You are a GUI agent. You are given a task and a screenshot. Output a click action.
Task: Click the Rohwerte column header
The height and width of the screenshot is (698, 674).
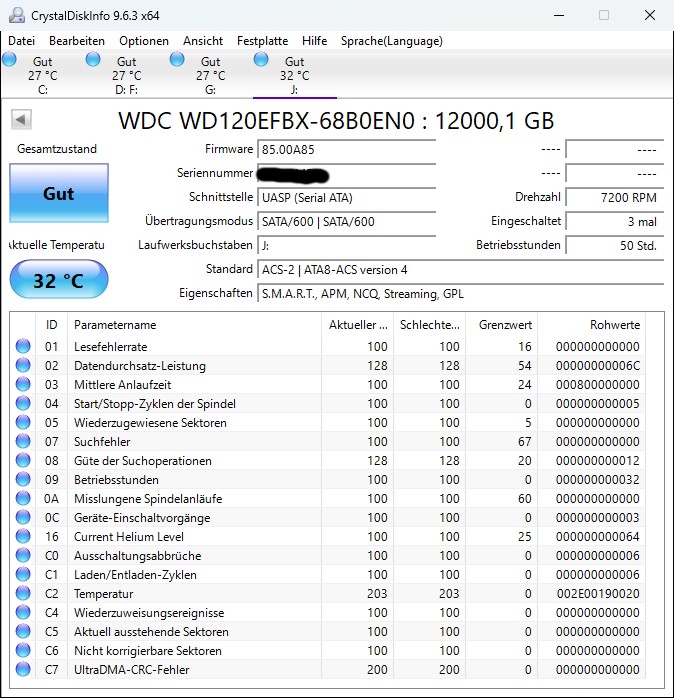tap(592, 325)
